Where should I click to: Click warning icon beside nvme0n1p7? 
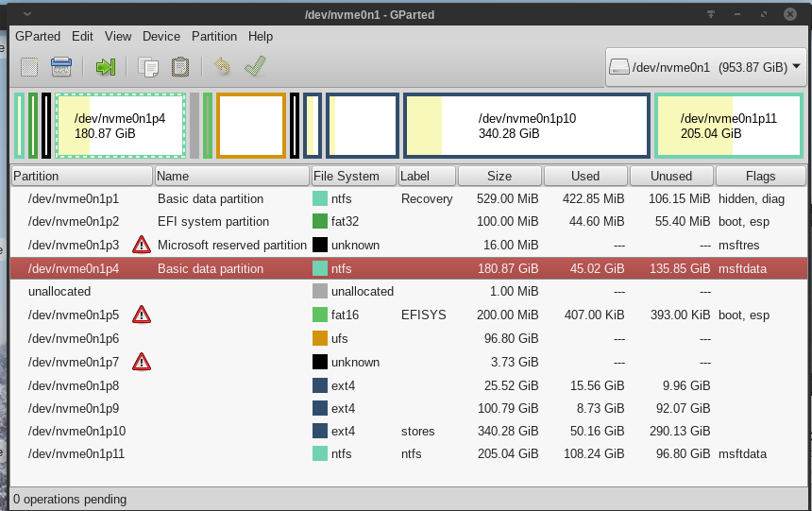click(x=142, y=362)
